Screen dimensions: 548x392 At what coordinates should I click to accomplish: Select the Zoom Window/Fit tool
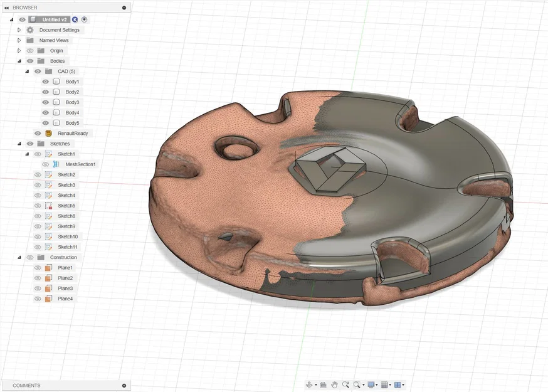pos(357,384)
